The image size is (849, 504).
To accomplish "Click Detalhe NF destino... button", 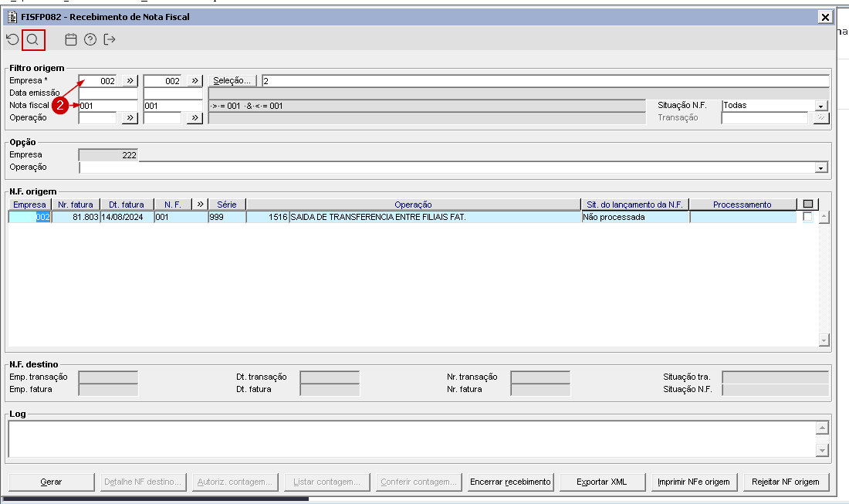I will coord(144,482).
